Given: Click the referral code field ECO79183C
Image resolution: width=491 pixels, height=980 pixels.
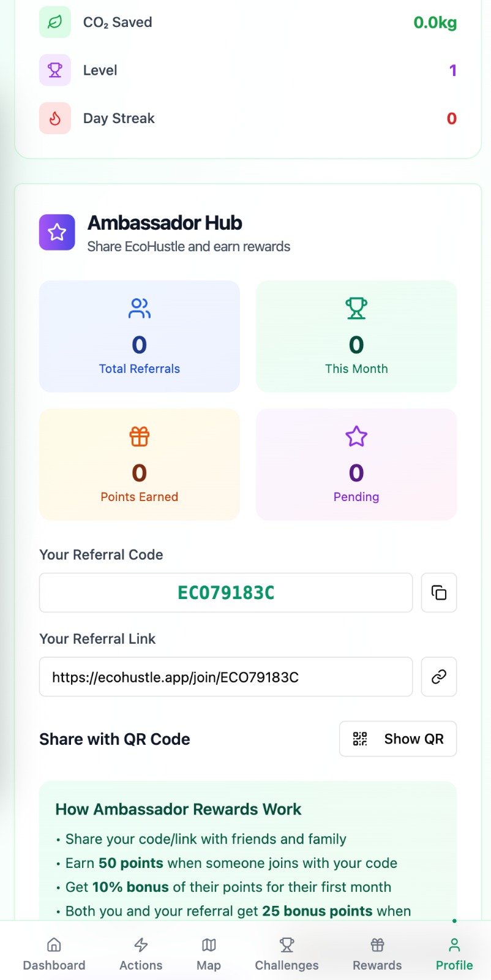Looking at the screenshot, I should tap(226, 592).
